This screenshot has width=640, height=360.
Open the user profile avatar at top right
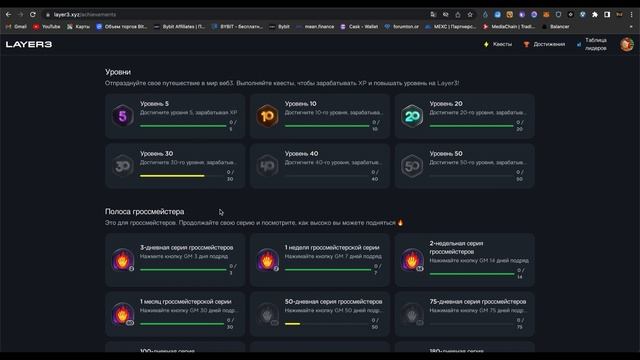click(x=627, y=44)
